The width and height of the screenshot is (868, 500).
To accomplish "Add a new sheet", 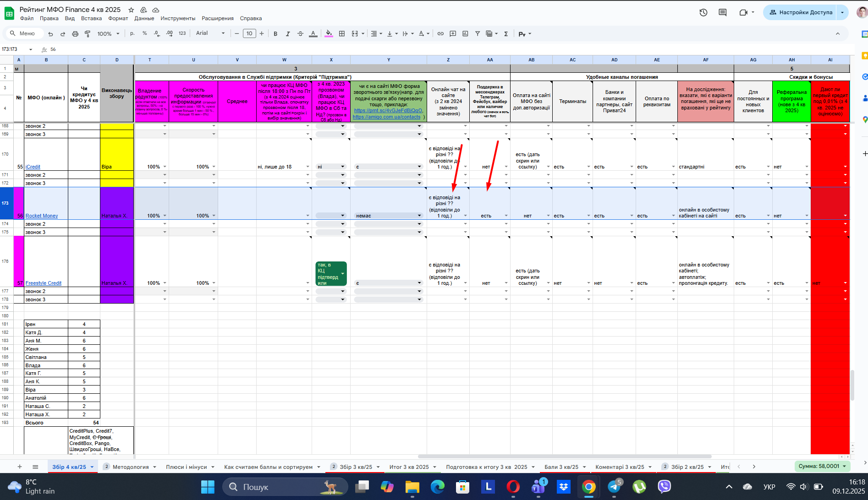I will pyautogui.click(x=20, y=467).
